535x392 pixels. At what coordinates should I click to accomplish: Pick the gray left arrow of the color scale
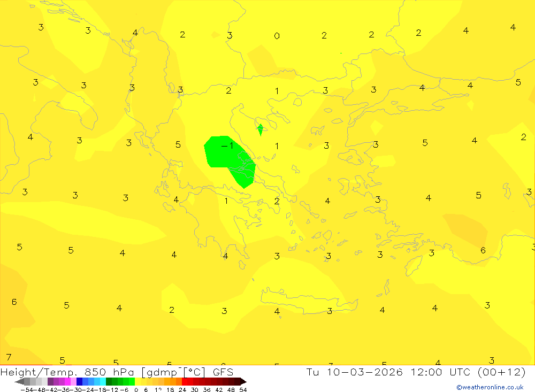[x=19, y=381]
